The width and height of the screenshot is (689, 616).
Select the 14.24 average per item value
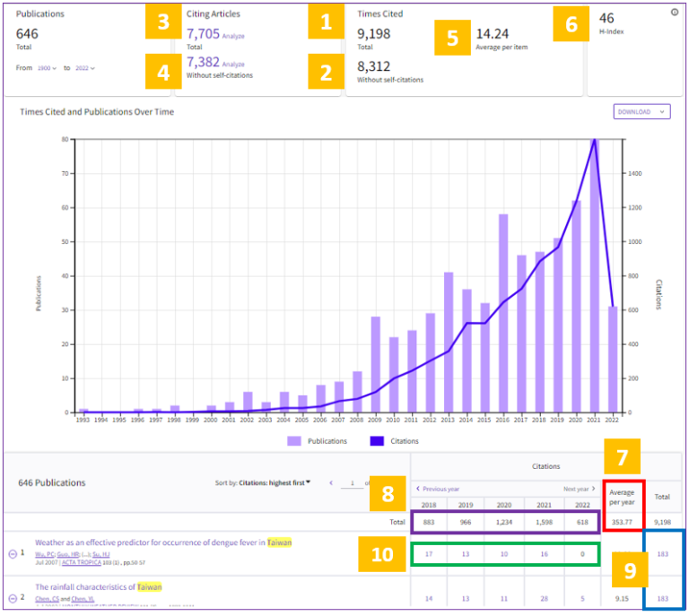click(x=493, y=34)
